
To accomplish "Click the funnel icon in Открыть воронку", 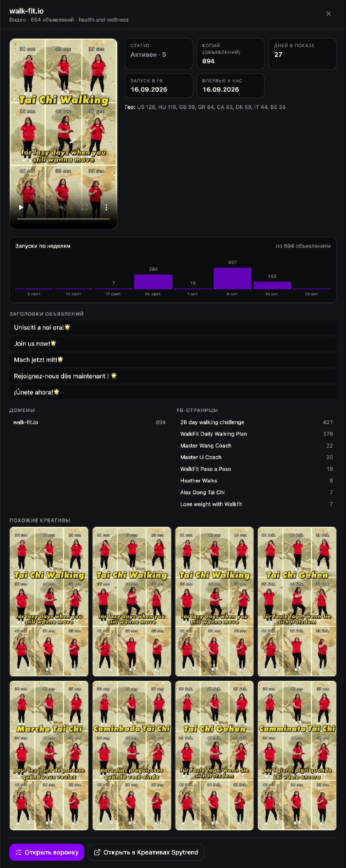I will (x=18, y=852).
